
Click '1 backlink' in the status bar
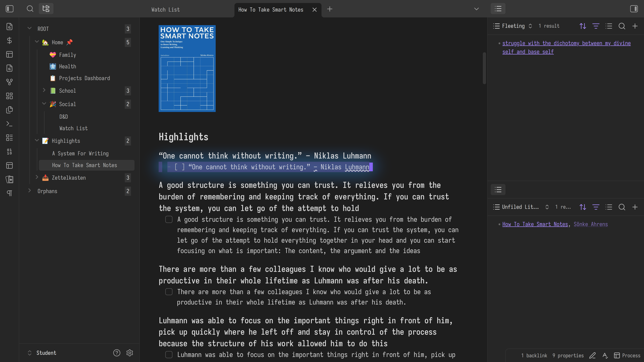534,355
